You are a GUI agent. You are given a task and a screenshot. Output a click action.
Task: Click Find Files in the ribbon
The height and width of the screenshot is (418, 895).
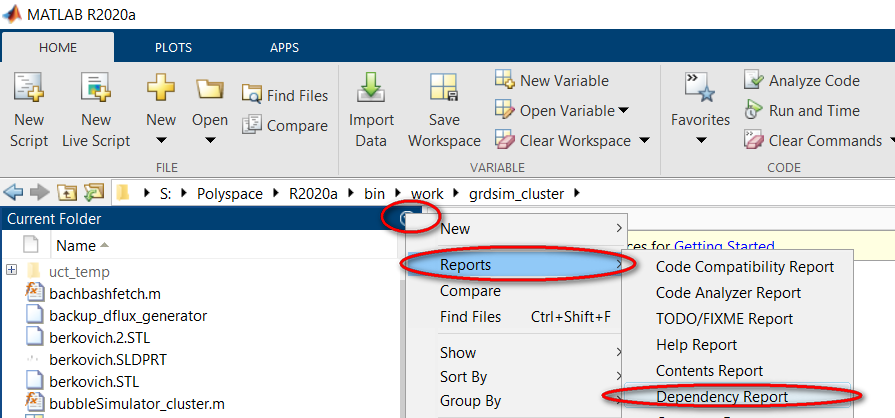284,95
